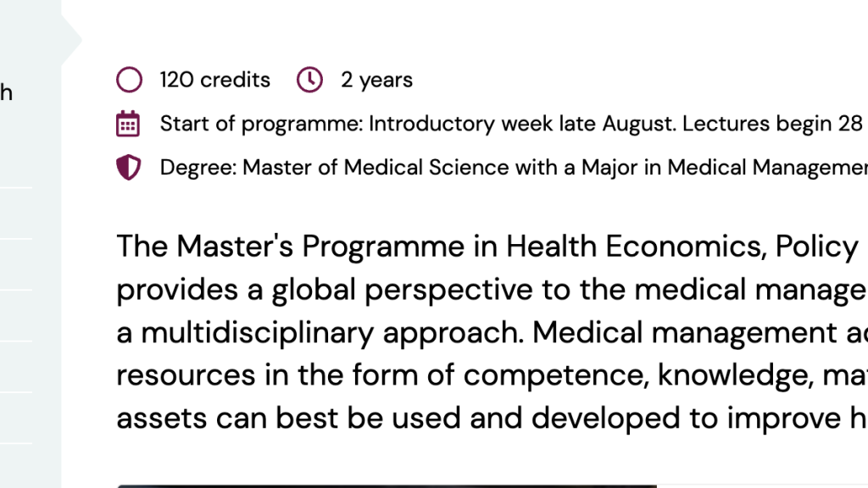The width and height of the screenshot is (868, 488).
Task: Click "Lectures begin 28" text
Action: [x=772, y=124]
